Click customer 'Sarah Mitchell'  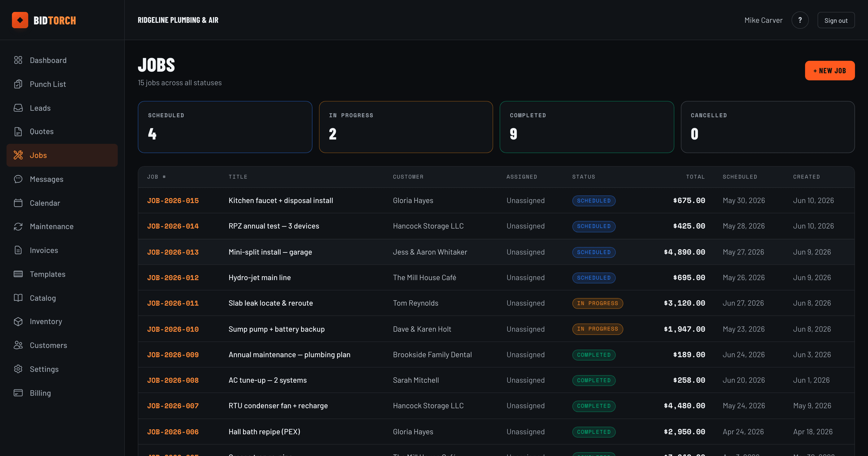(416, 380)
